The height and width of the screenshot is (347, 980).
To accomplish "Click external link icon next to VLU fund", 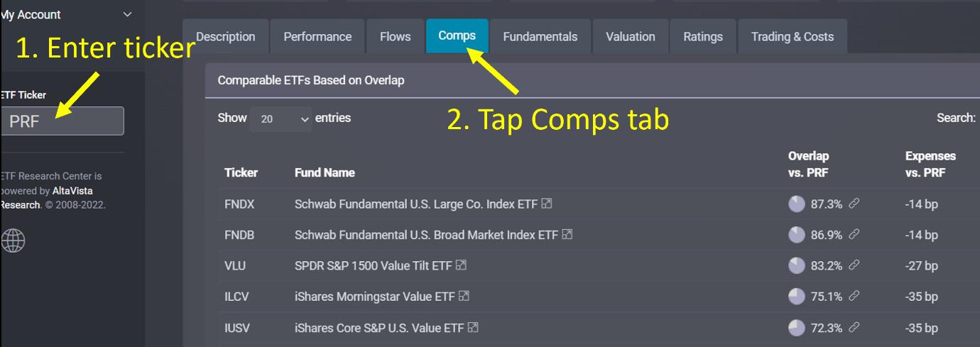I will click(461, 265).
